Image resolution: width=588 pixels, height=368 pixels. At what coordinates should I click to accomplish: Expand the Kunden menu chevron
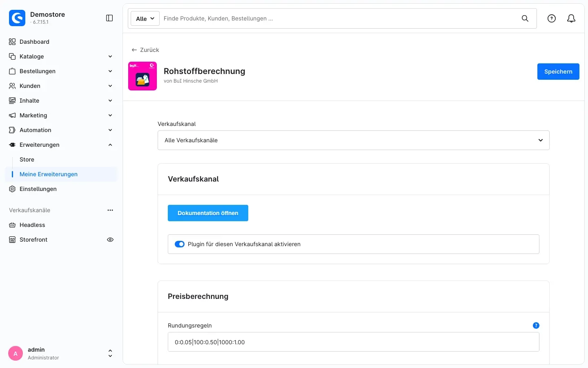110,86
